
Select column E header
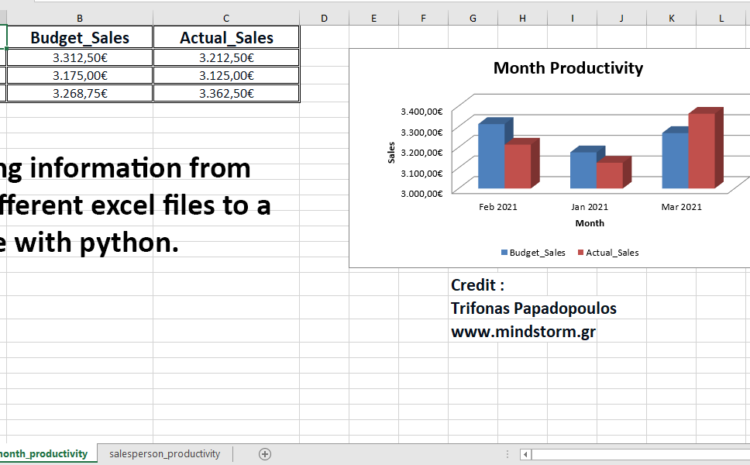tap(374, 18)
